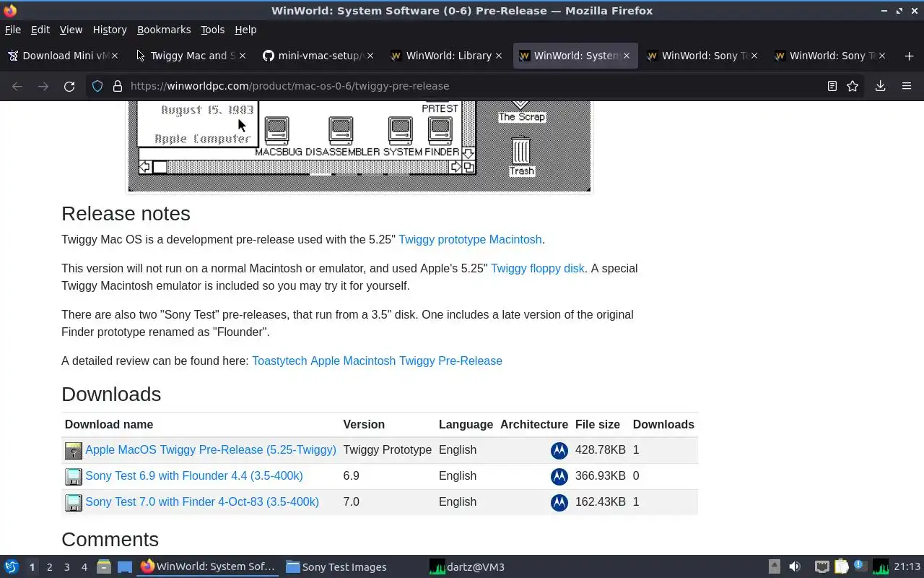Screen dimensions: 924x578
Task: Click the clipboard notes tray icon
Action: point(841,567)
